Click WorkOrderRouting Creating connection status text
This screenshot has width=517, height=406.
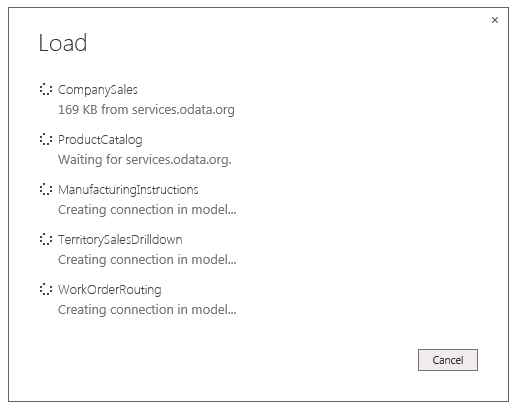147,310
